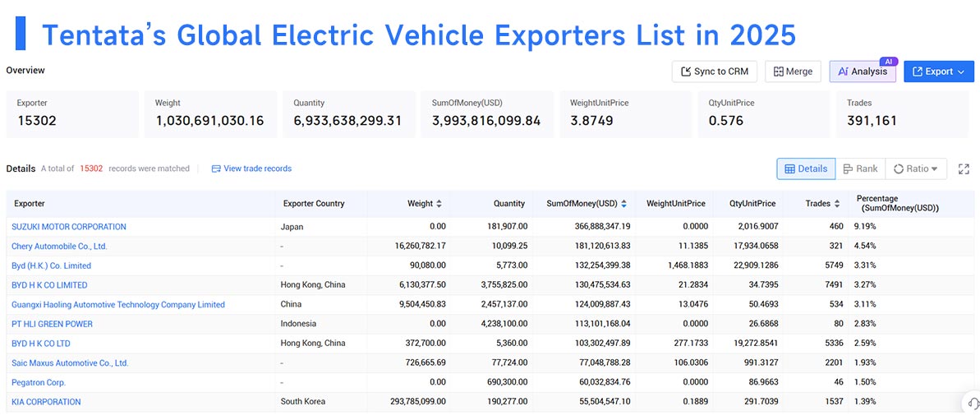
Task: Open BYD H K CO LTD link
Action: 41,343
